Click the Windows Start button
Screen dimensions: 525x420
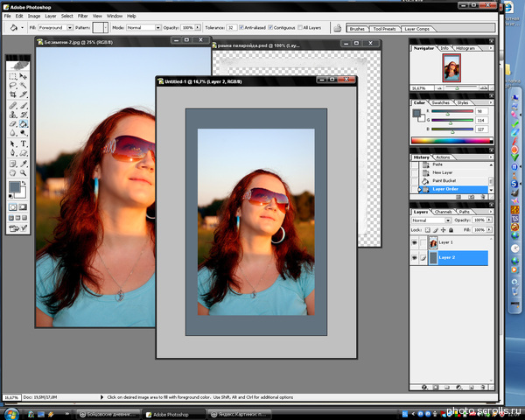[11, 414]
